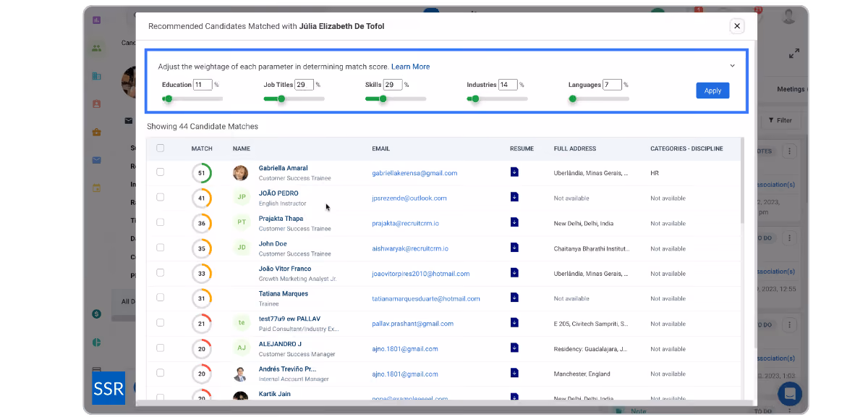868x420 pixels.
Task: Open prajakta@recruitcrm.io email link
Action: pyautogui.click(x=405, y=223)
